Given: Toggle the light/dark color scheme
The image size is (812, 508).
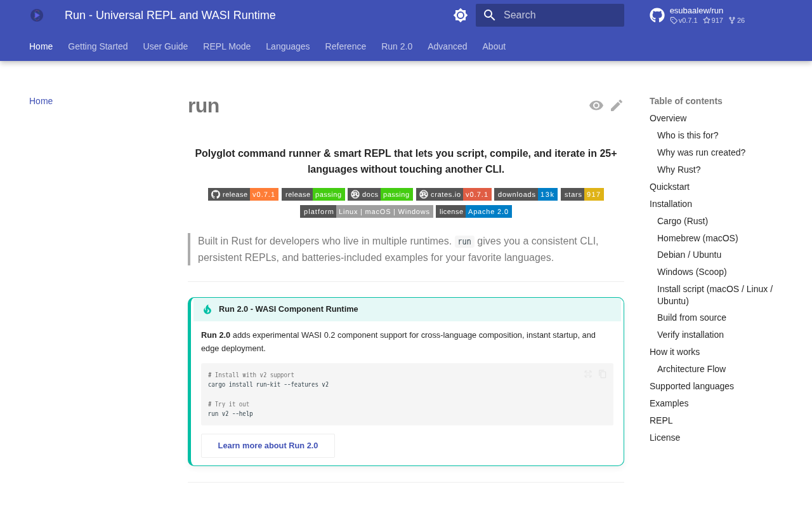Looking at the screenshot, I should coord(461,15).
